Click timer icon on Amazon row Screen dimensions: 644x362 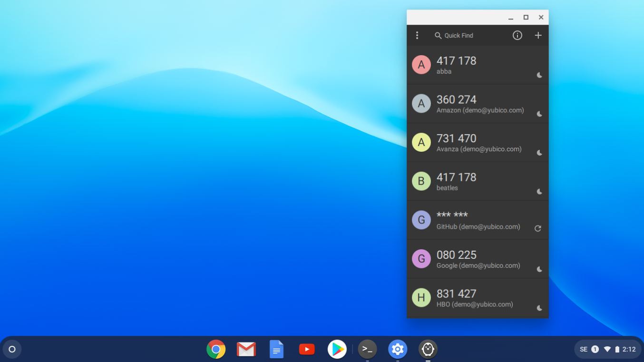point(539,114)
